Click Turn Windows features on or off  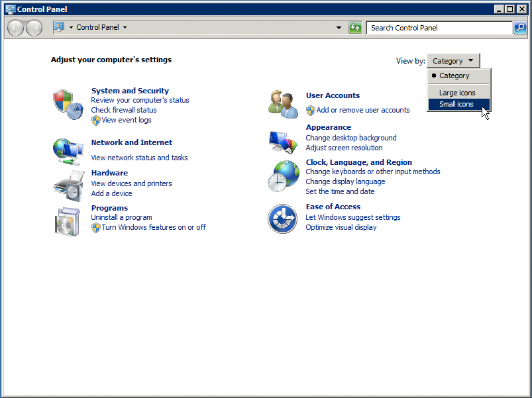point(154,227)
